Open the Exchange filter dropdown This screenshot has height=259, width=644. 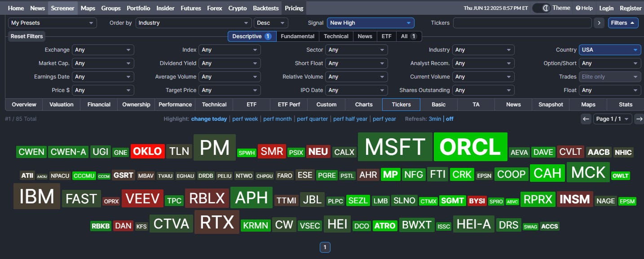click(x=103, y=50)
